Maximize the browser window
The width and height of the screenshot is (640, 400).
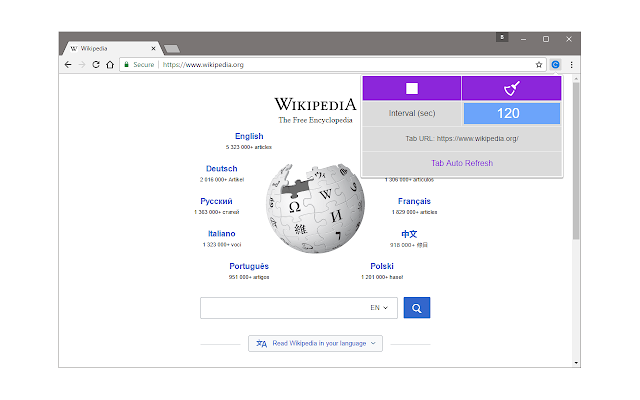click(546, 39)
